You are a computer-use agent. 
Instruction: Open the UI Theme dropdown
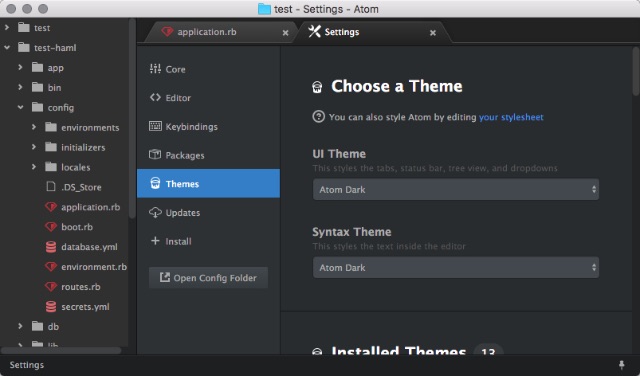(x=456, y=189)
